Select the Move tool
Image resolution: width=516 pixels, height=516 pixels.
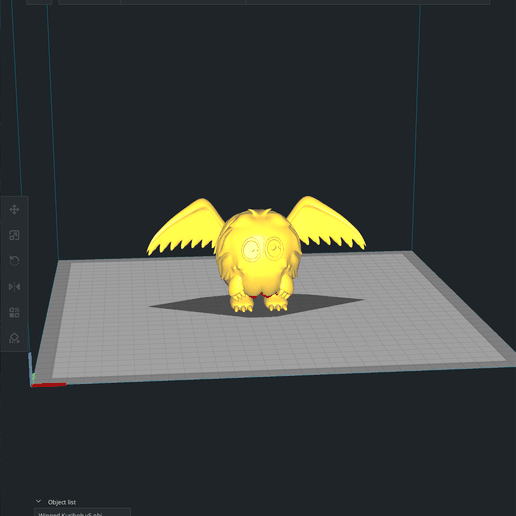tap(14, 210)
